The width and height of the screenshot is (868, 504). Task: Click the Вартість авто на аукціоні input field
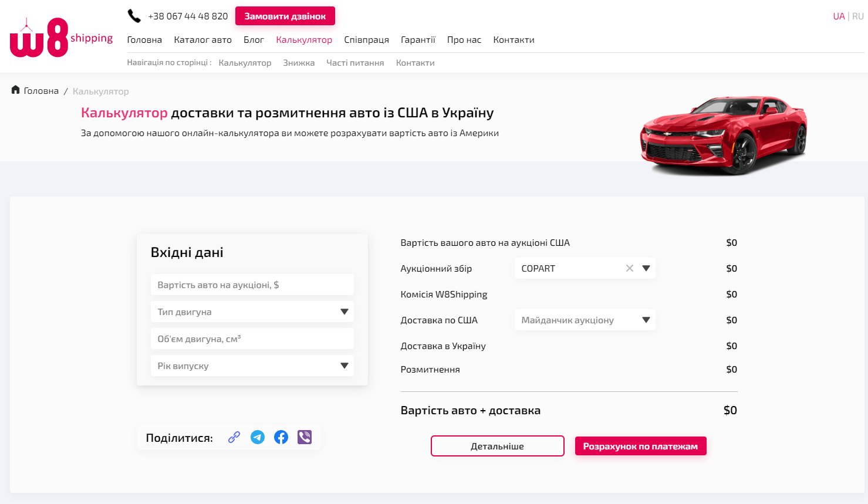click(252, 284)
